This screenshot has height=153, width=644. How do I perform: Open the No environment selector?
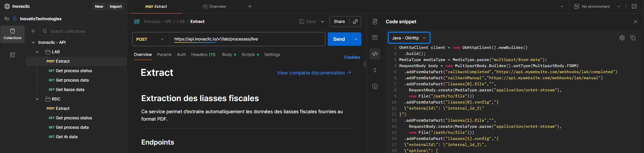[x=597, y=6]
